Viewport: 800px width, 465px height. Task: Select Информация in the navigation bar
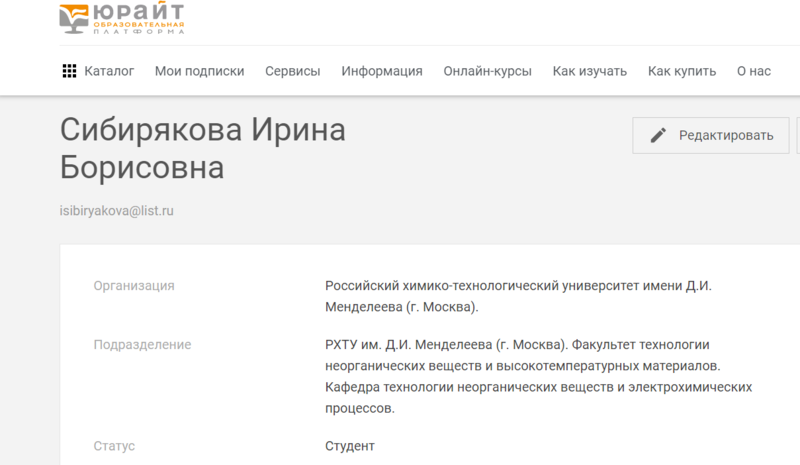click(382, 71)
